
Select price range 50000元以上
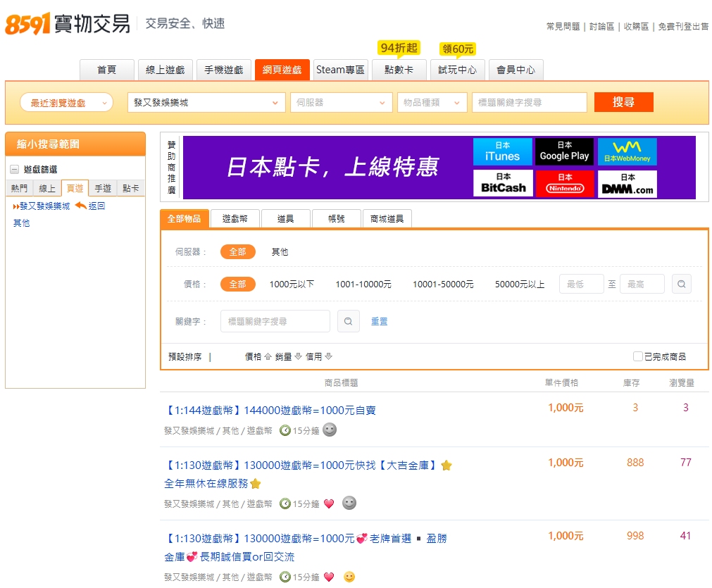pos(520,284)
